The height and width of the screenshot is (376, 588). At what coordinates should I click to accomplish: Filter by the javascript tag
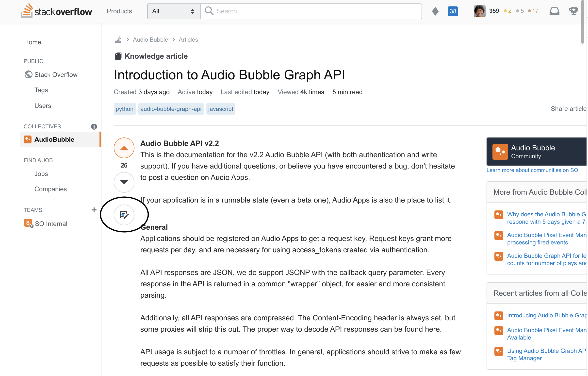(221, 109)
